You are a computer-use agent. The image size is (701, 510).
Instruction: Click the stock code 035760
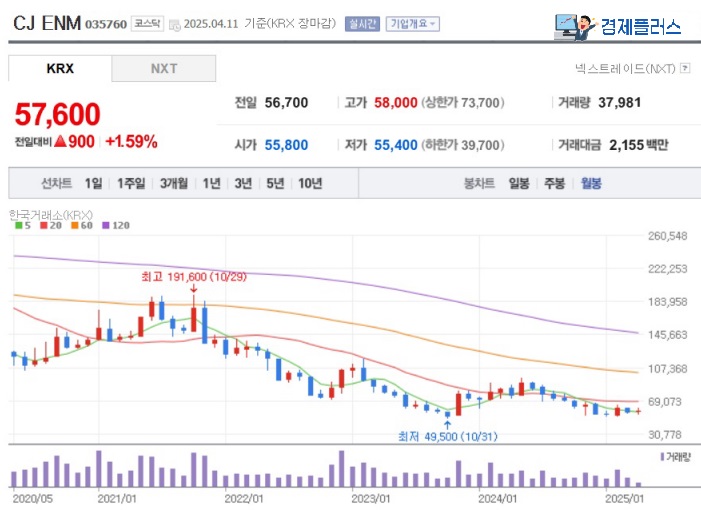pos(106,24)
